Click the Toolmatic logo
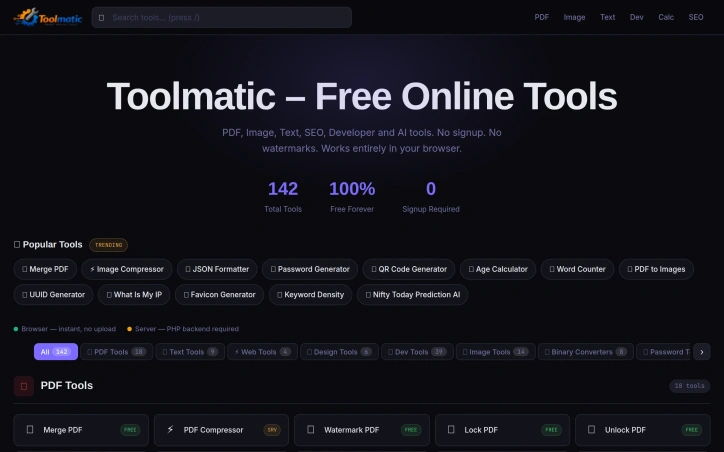 click(x=48, y=18)
